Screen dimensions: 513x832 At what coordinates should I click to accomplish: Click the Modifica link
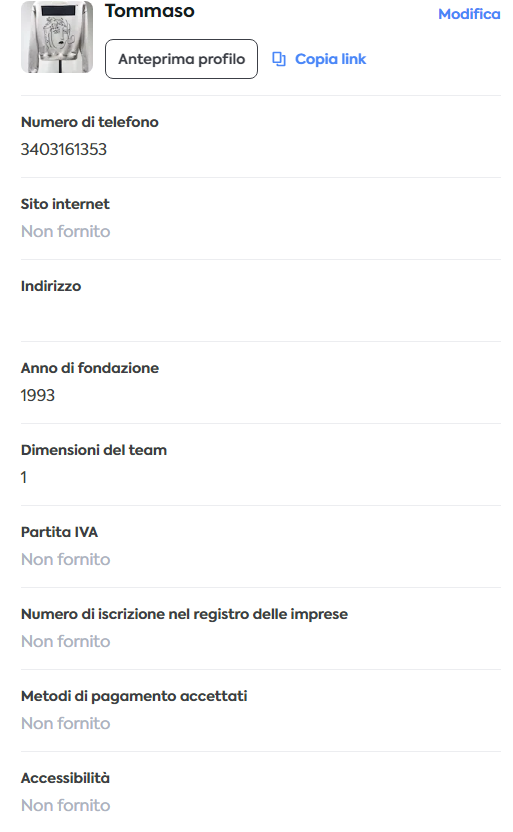tap(469, 14)
